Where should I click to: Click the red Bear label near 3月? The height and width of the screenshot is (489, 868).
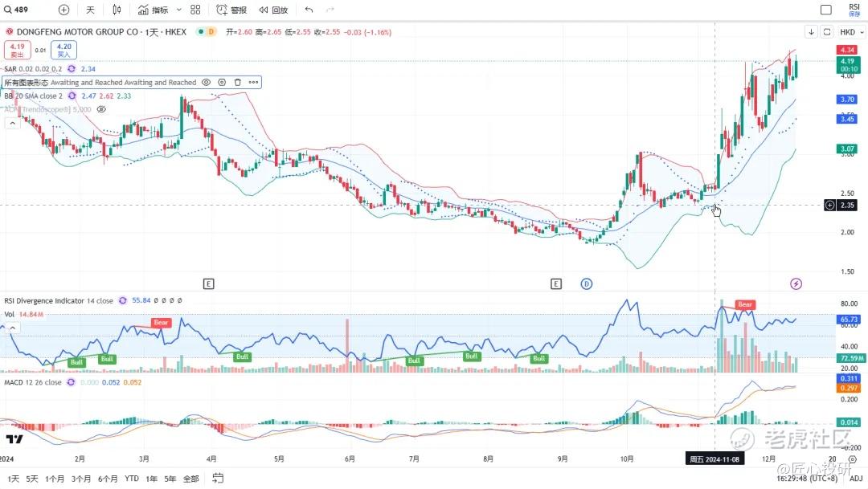pos(161,323)
